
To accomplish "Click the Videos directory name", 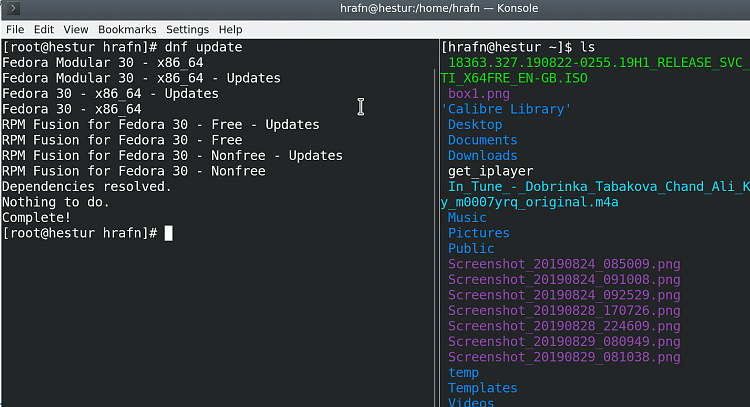I will pyautogui.click(x=471, y=402).
